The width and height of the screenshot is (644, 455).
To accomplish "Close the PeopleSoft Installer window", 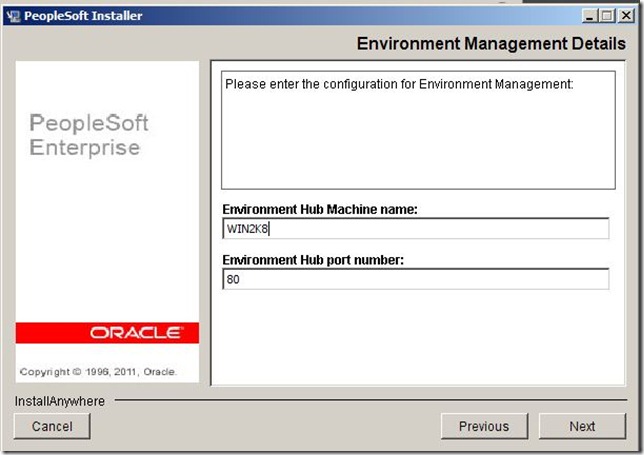I will pyautogui.click(x=626, y=16).
